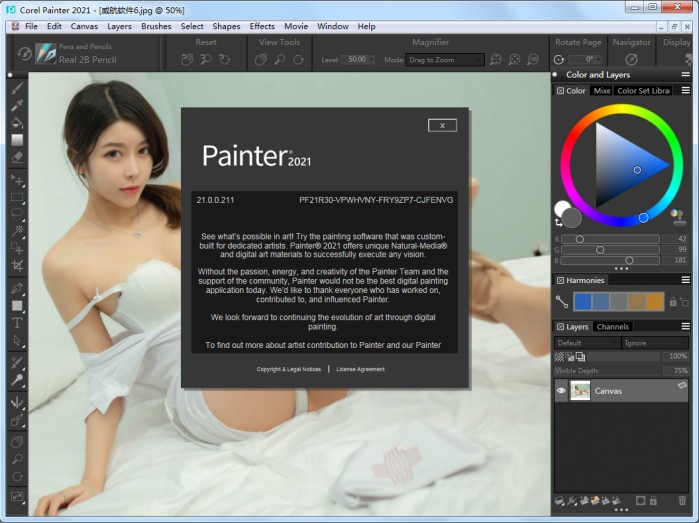Click the Blue channel slider

click(x=610, y=260)
